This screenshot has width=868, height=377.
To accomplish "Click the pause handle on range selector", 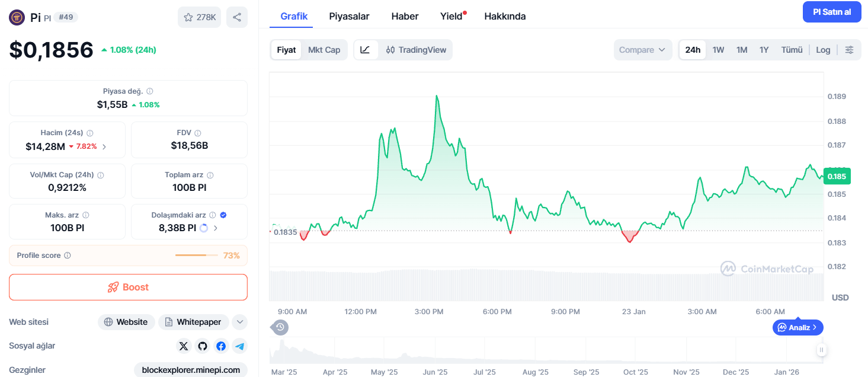I will coord(821,350).
